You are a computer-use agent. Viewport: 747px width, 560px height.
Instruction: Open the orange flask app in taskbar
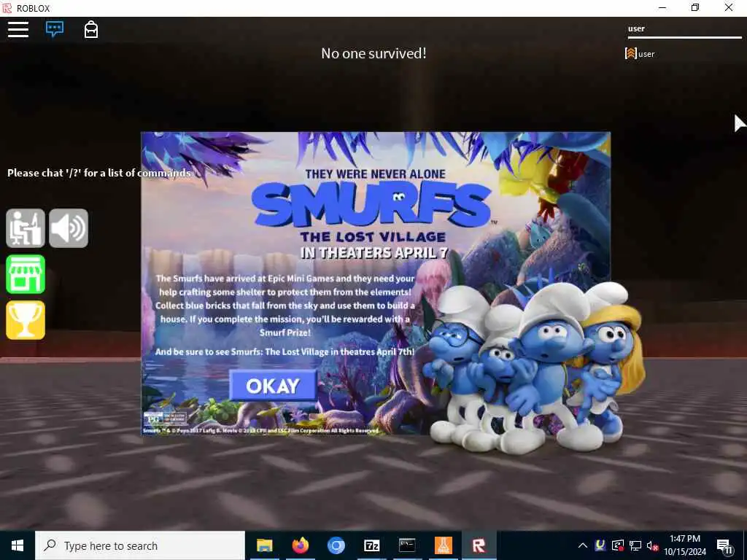[x=443, y=545]
